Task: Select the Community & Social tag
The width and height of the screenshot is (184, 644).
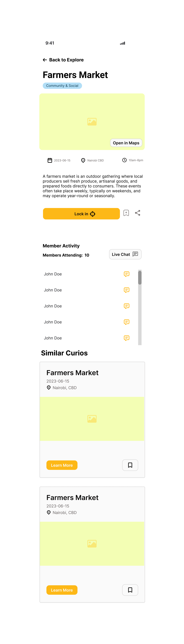Action: [62, 86]
